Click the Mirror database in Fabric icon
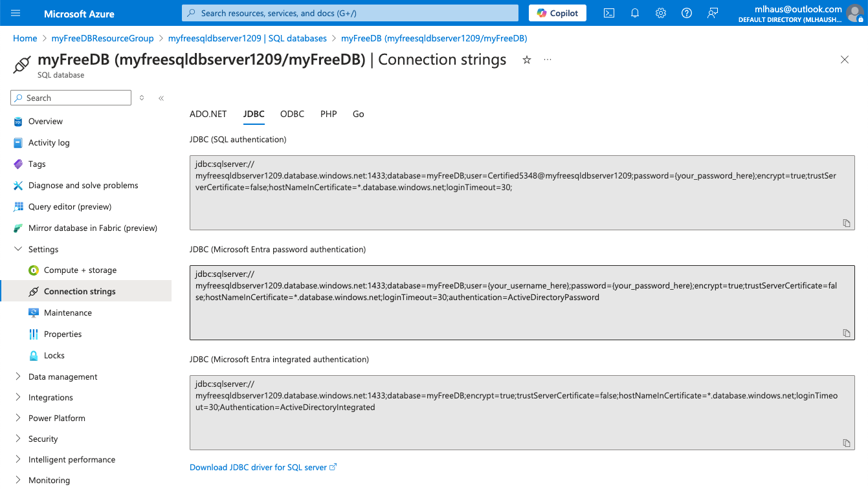Viewport: 868px width, 489px height. click(x=18, y=228)
